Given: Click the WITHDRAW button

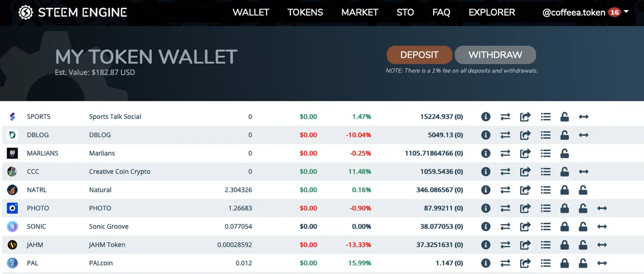Looking at the screenshot, I should [x=496, y=55].
